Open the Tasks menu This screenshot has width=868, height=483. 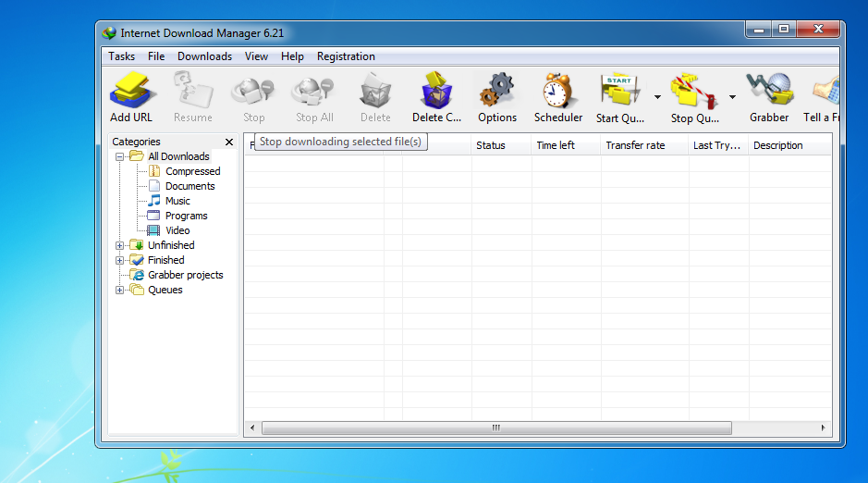pos(121,56)
